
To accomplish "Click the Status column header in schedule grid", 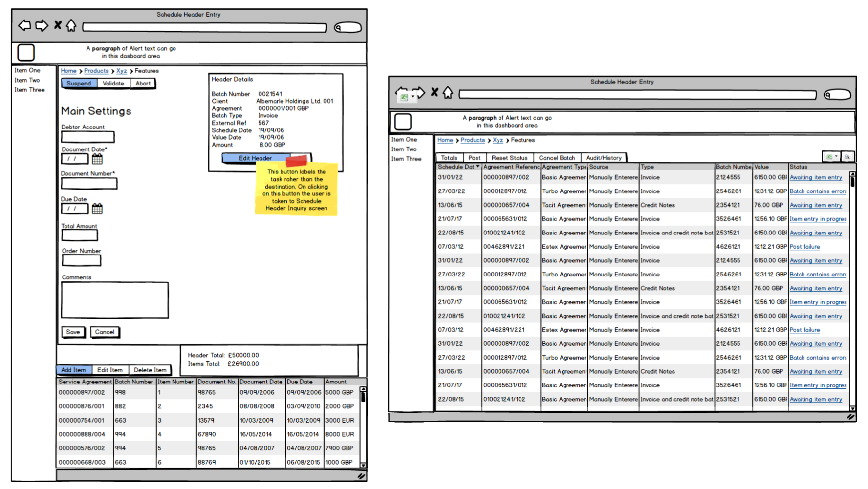I will point(818,167).
